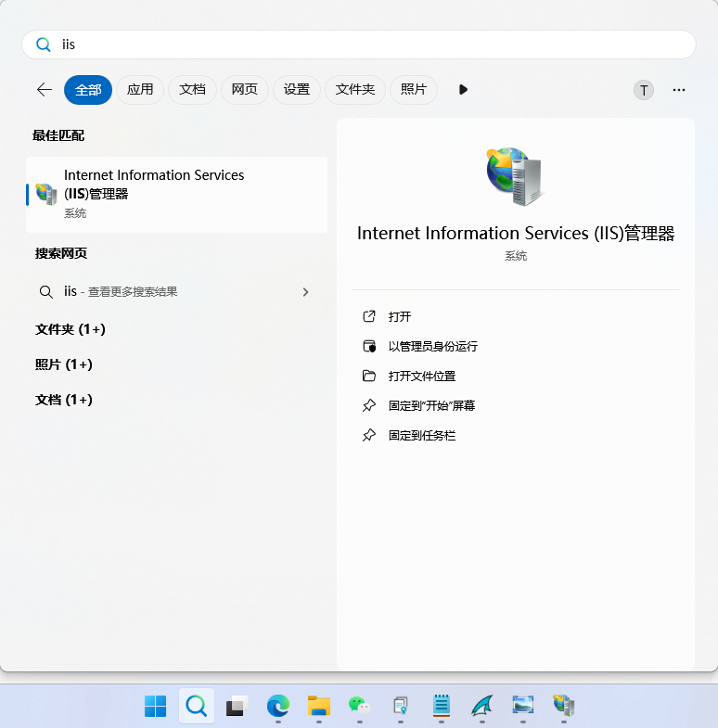
Task: Select the IIS 管理器 best match result
Action: pyautogui.click(x=176, y=195)
